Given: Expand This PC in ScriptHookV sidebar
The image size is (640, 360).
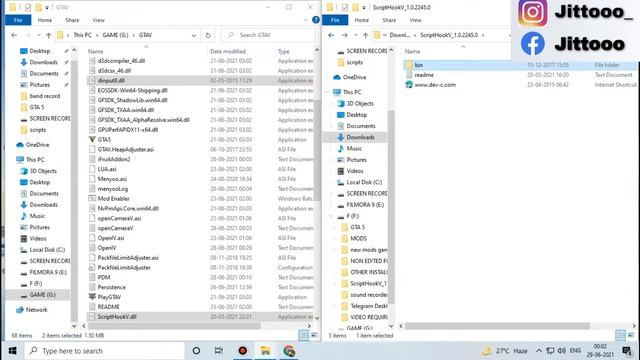Looking at the screenshot, I should 328,92.
